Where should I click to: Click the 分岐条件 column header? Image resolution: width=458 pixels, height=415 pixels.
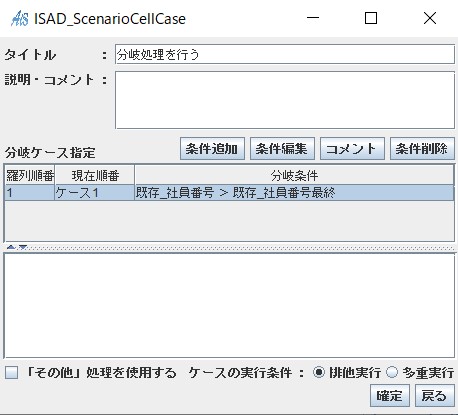[294, 175]
